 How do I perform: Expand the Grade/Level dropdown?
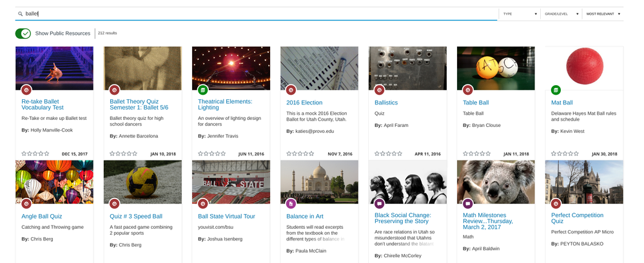coord(560,14)
